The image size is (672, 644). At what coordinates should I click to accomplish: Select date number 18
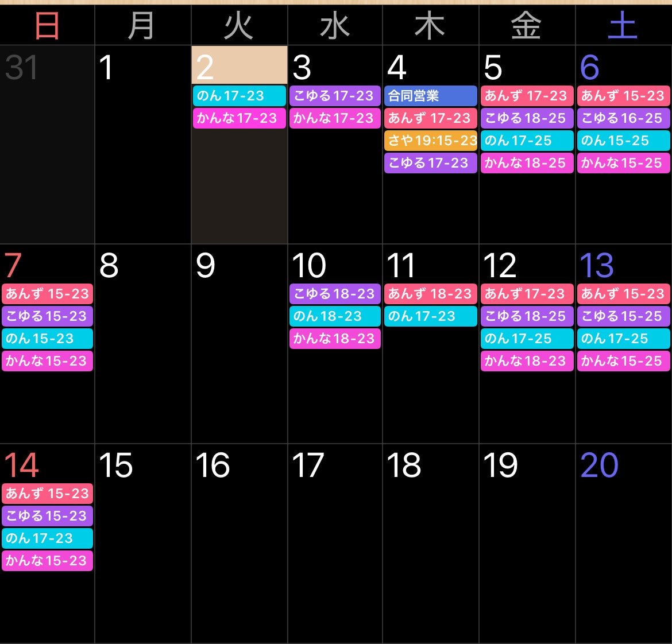point(404,465)
